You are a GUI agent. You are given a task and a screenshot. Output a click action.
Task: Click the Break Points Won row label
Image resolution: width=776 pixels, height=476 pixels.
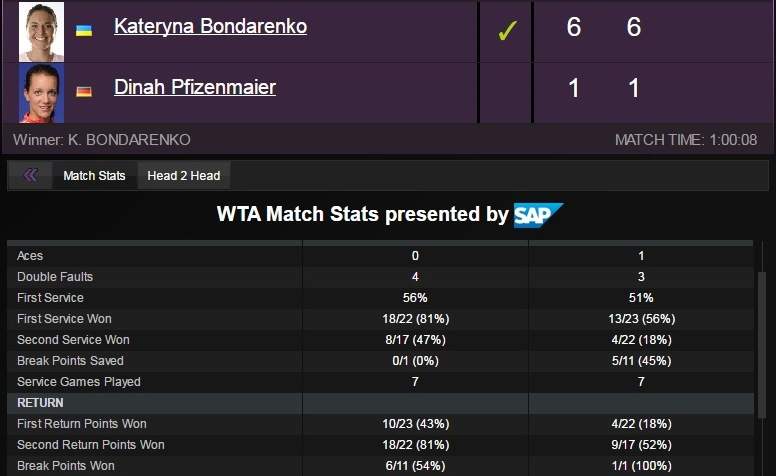pyautogui.click(x=66, y=466)
